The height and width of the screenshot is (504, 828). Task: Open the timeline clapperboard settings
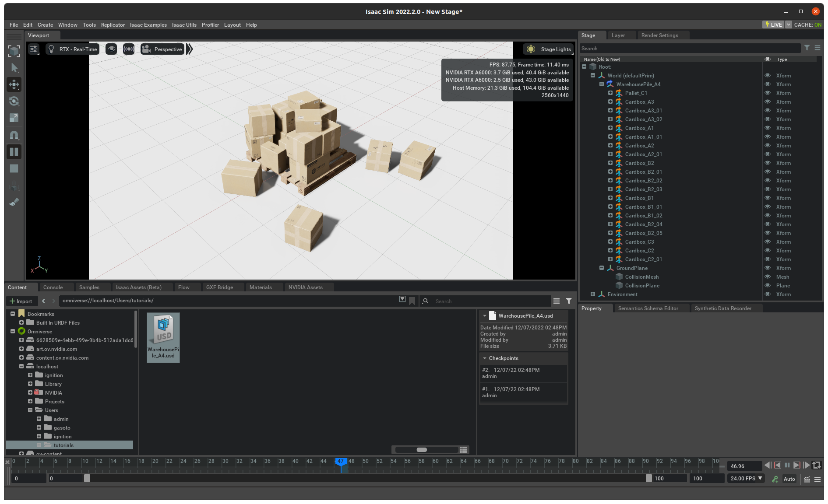[x=807, y=479]
